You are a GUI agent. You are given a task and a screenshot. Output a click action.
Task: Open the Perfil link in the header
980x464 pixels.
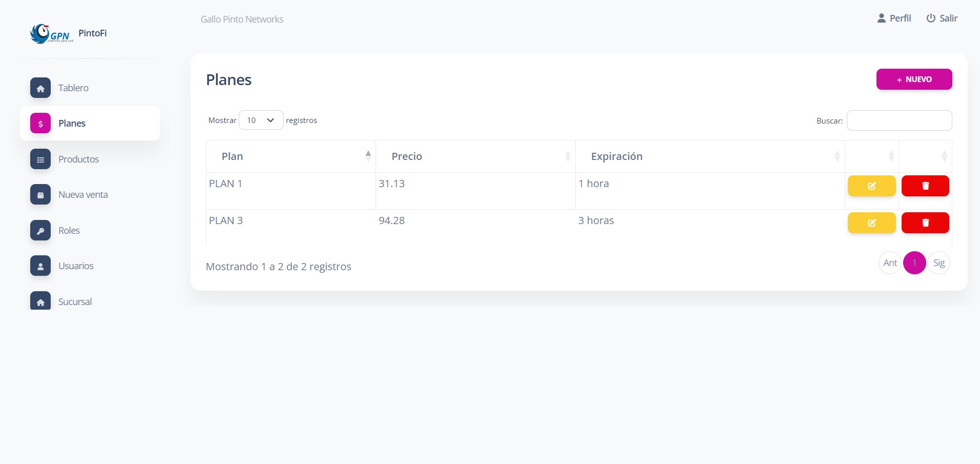(x=894, y=18)
